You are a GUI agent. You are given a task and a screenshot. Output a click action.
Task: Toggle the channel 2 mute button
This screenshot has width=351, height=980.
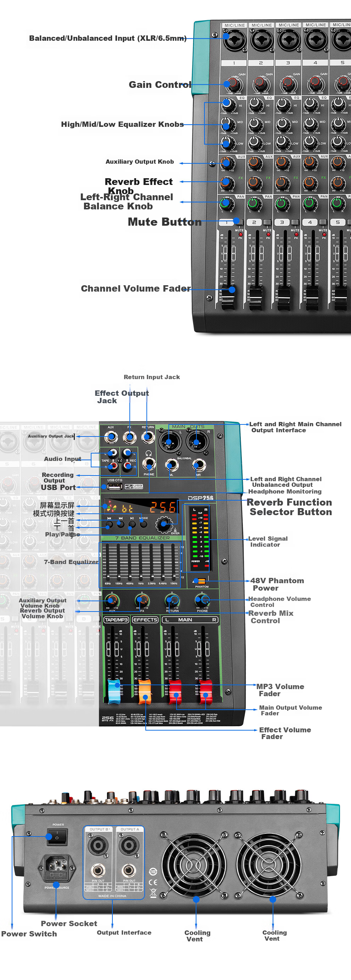267,222
